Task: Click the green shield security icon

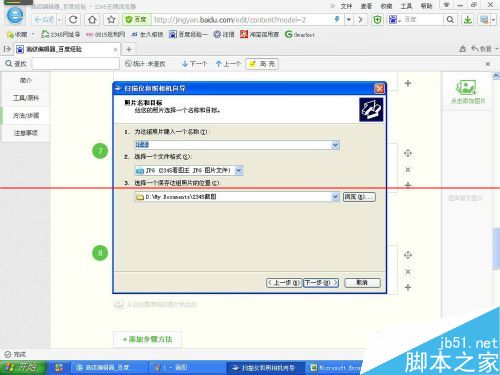Action: (377, 20)
